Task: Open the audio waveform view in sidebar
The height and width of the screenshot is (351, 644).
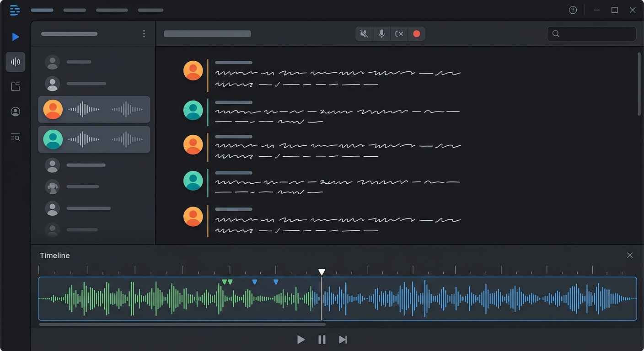Action: pos(16,62)
